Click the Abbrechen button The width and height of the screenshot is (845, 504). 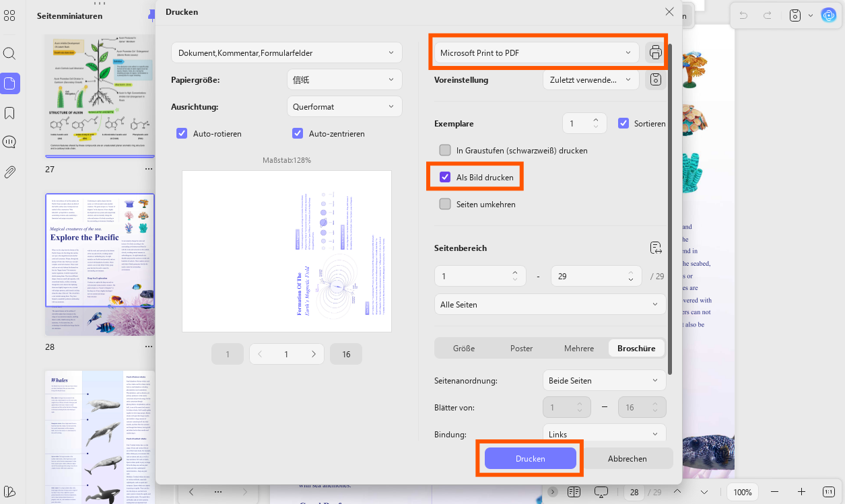coord(628,458)
